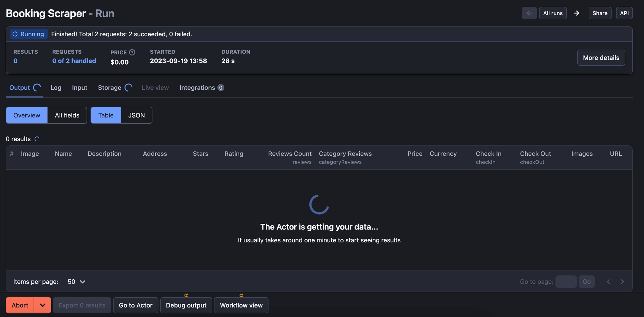The height and width of the screenshot is (317, 644).
Task: Click the started time 2023-09-19 13:58
Action: click(178, 61)
